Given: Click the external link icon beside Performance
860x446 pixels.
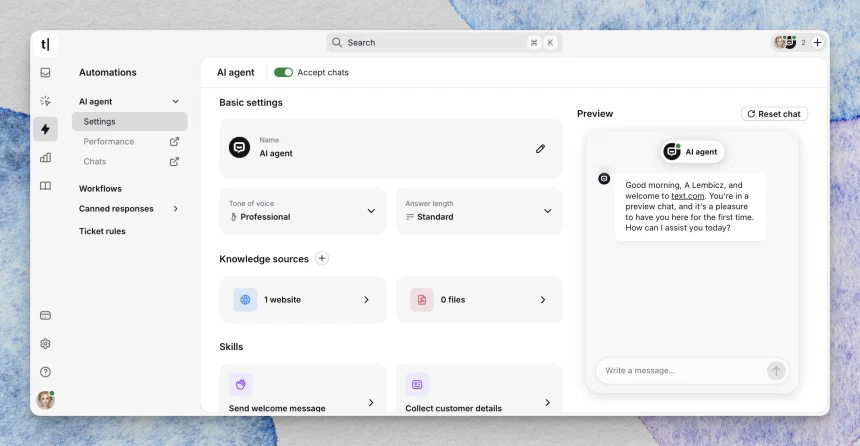Looking at the screenshot, I should (x=174, y=142).
